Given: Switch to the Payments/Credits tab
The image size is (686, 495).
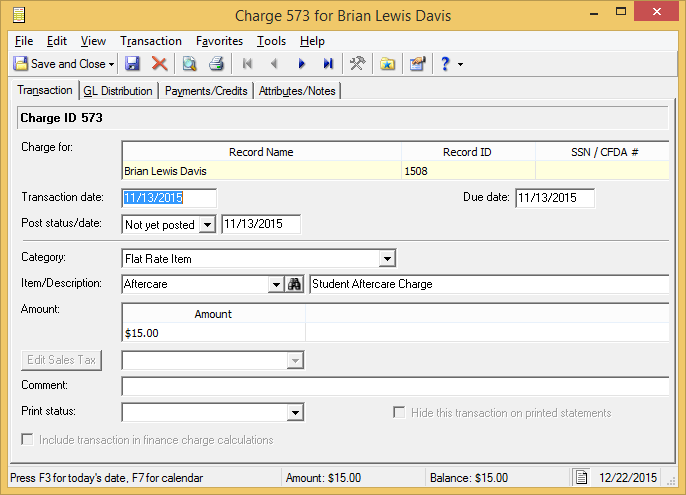Looking at the screenshot, I should pyautogui.click(x=206, y=91).
